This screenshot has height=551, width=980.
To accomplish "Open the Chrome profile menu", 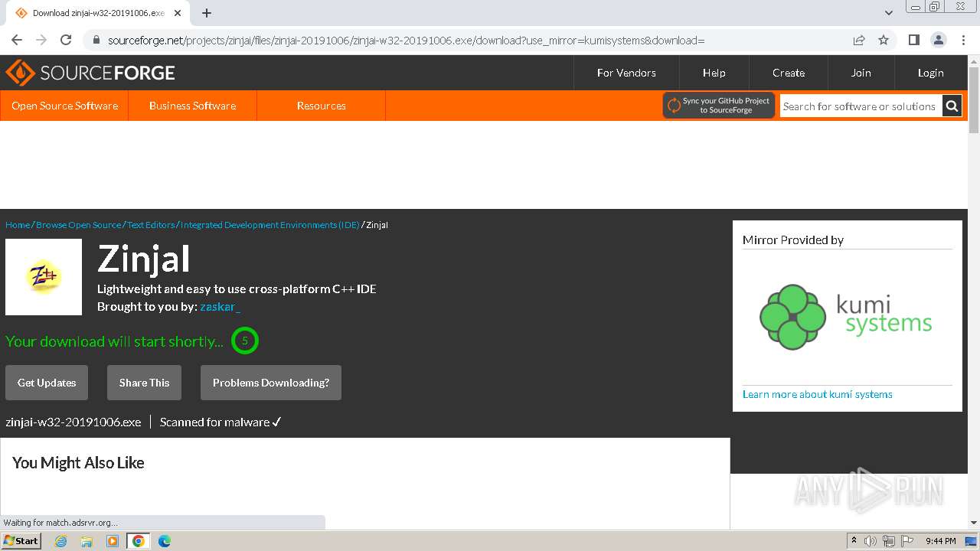I will click(x=938, y=40).
